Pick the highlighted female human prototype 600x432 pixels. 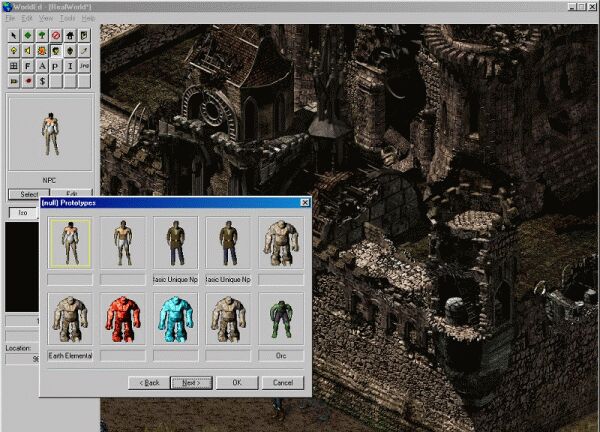[x=70, y=243]
